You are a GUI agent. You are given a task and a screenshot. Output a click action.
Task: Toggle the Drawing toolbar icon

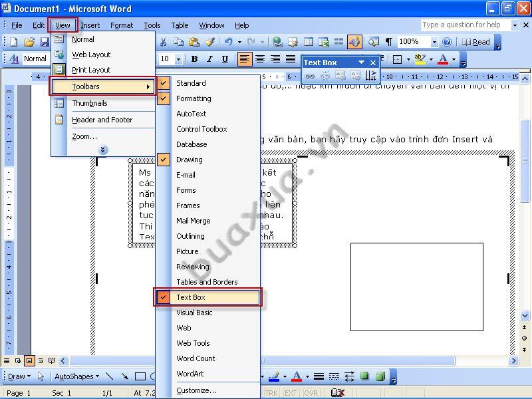(x=354, y=42)
